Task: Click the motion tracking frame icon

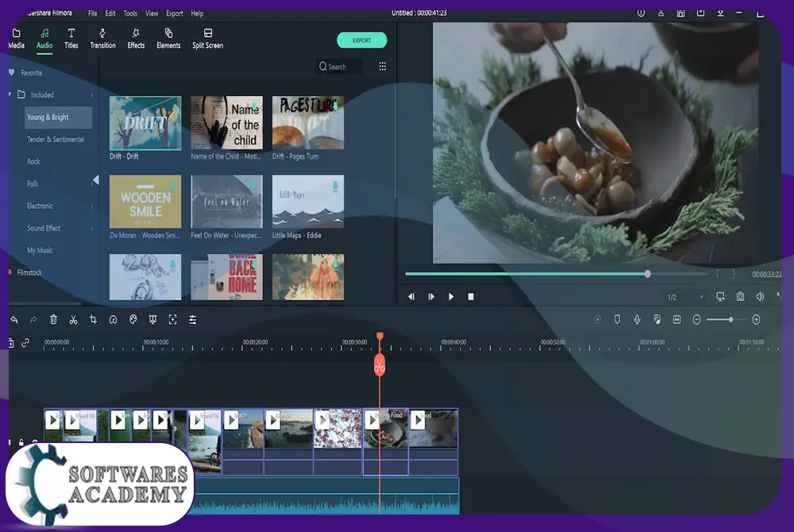Action: point(172,319)
